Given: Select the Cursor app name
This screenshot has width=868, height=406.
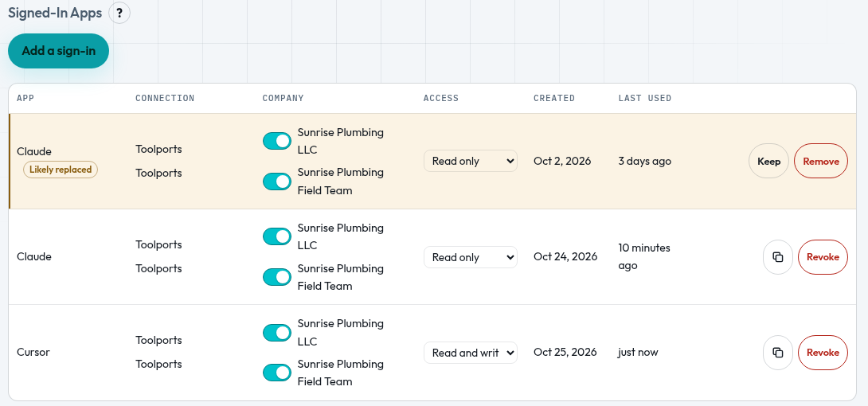Looking at the screenshot, I should click(33, 353).
